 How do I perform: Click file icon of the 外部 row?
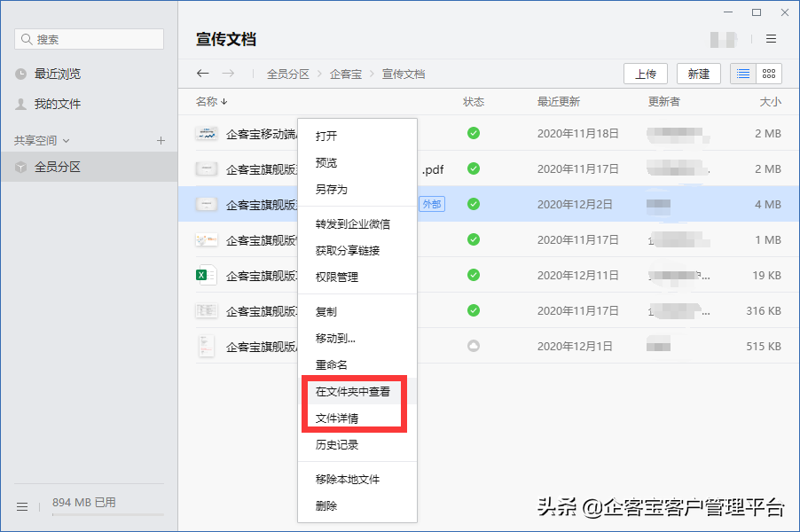pos(207,205)
